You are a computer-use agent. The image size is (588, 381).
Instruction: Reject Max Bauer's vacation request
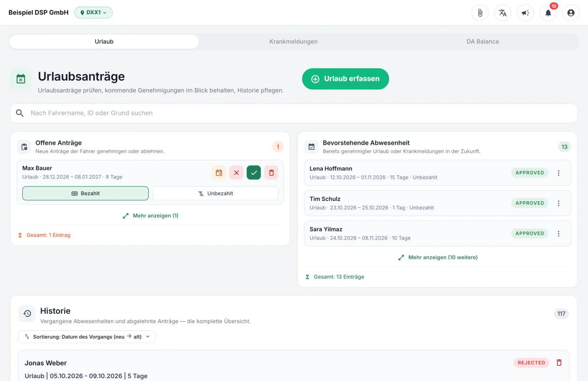(236, 173)
